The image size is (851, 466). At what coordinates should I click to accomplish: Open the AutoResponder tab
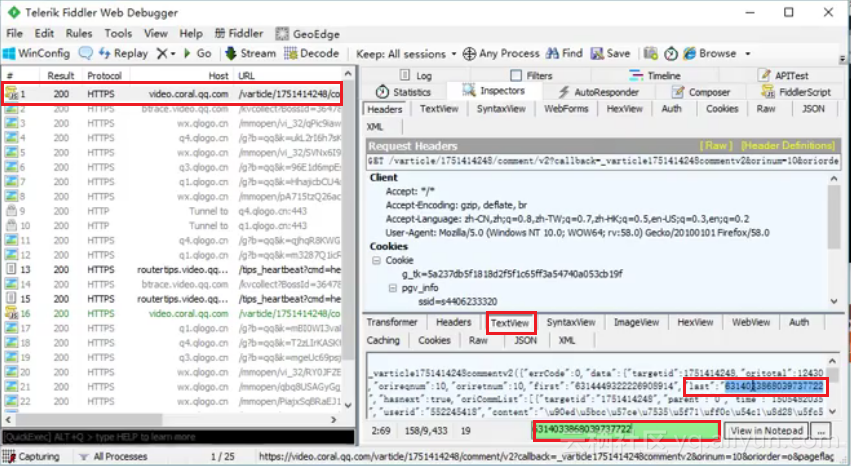tap(599, 92)
